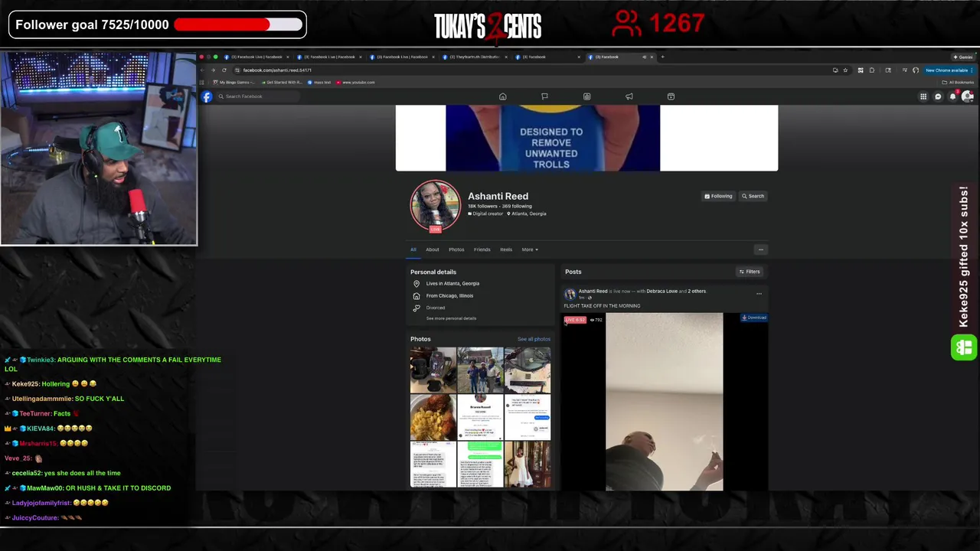This screenshot has height=551, width=980.
Task: Open My Bingo Games bookmark
Action: [234, 82]
